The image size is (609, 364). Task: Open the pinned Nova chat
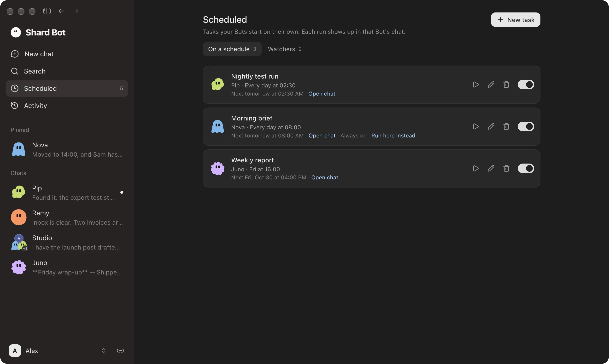tap(67, 149)
